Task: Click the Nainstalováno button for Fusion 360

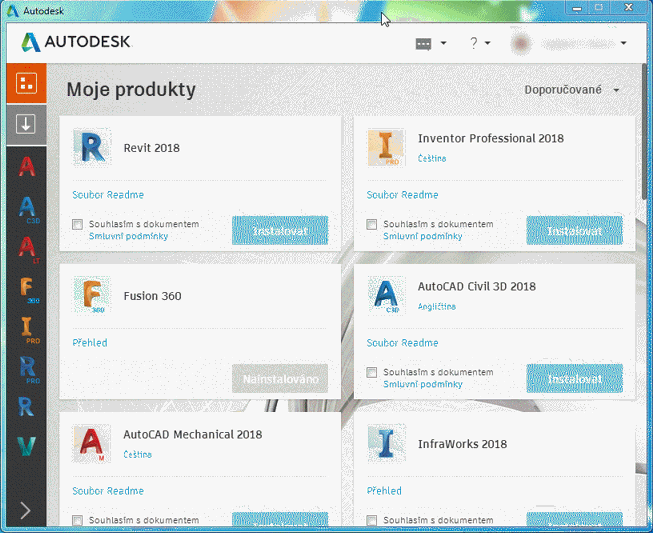Action: tap(280, 379)
